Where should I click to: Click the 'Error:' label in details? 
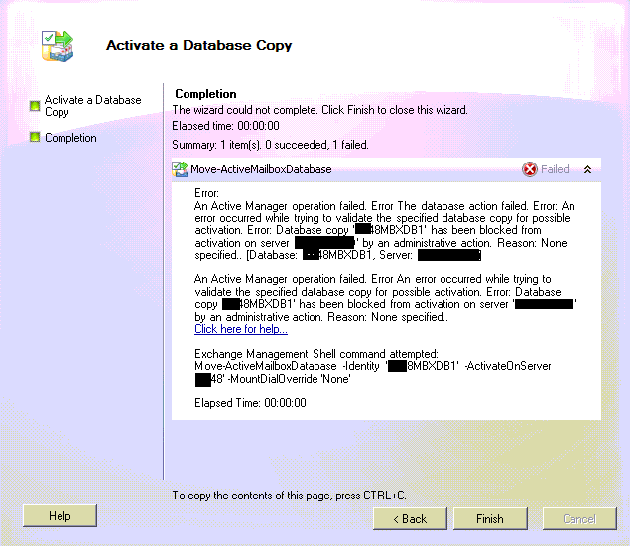click(x=206, y=193)
